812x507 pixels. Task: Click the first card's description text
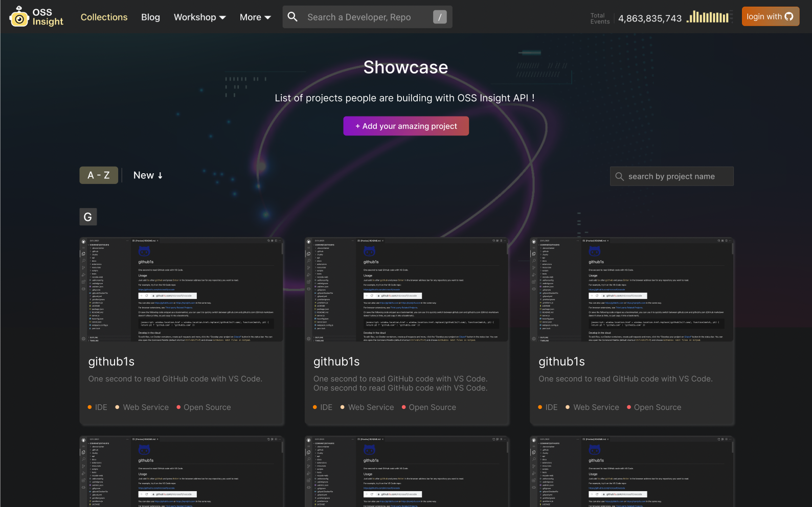tap(175, 379)
